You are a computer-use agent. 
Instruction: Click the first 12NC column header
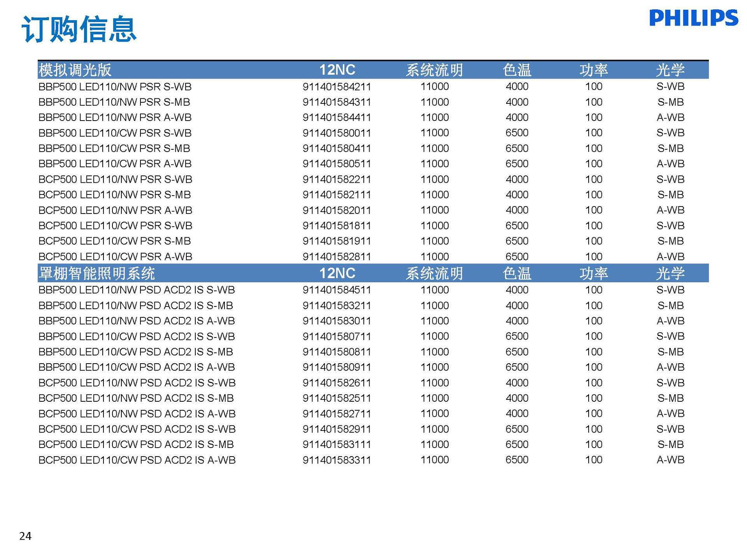(x=337, y=70)
